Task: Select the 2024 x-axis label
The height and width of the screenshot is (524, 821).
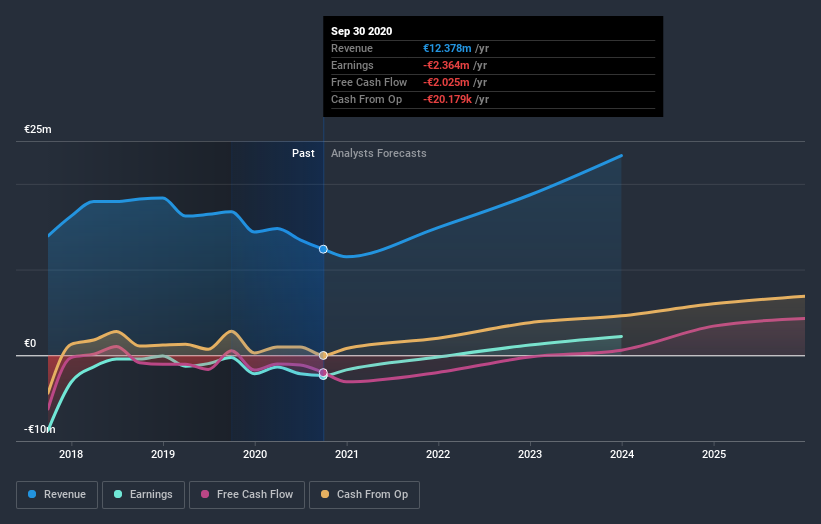Action: pyautogui.click(x=622, y=454)
